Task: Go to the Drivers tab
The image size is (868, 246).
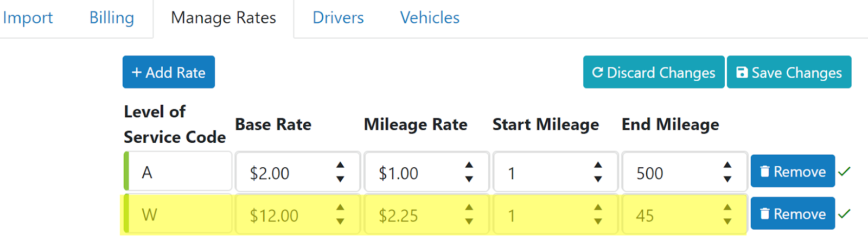Action: [x=338, y=18]
